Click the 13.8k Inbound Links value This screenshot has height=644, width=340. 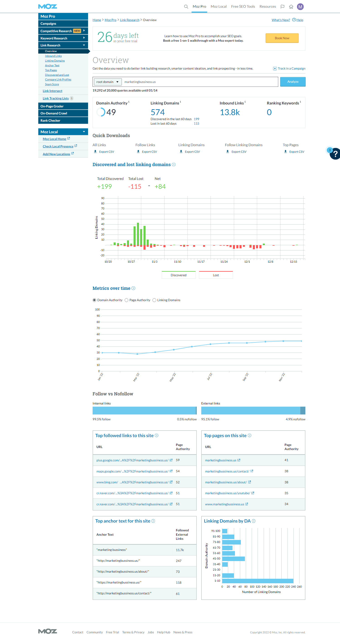click(x=230, y=112)
